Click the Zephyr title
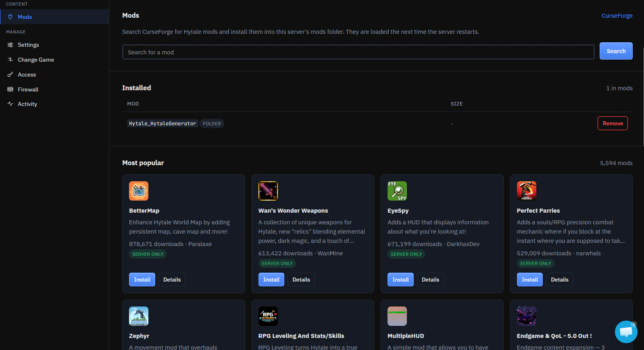 139,336
